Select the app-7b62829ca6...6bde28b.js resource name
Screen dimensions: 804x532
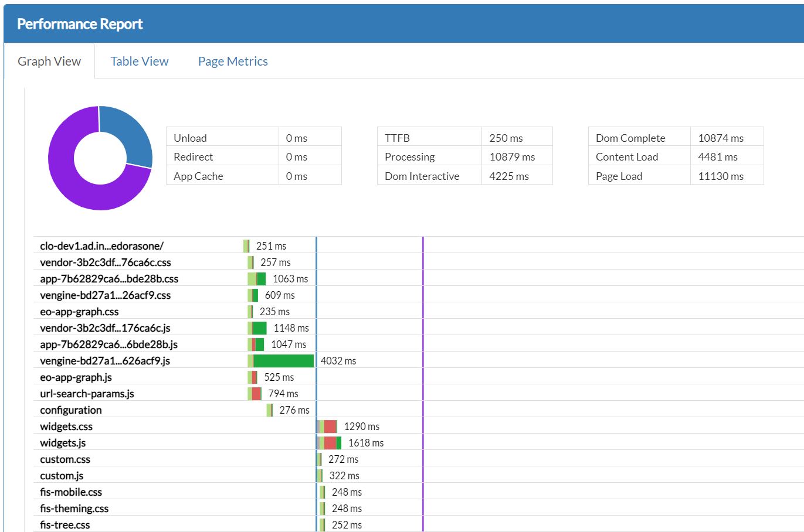(109, 345)
